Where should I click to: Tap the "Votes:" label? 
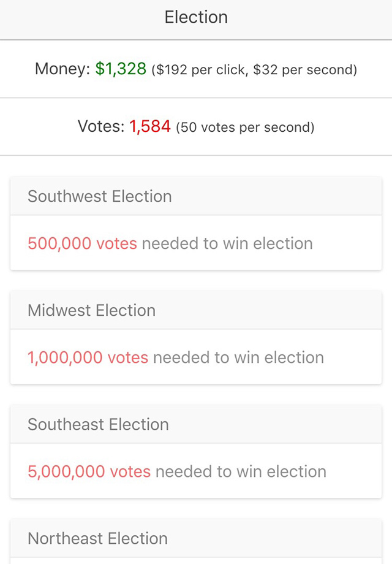(101, 127)
